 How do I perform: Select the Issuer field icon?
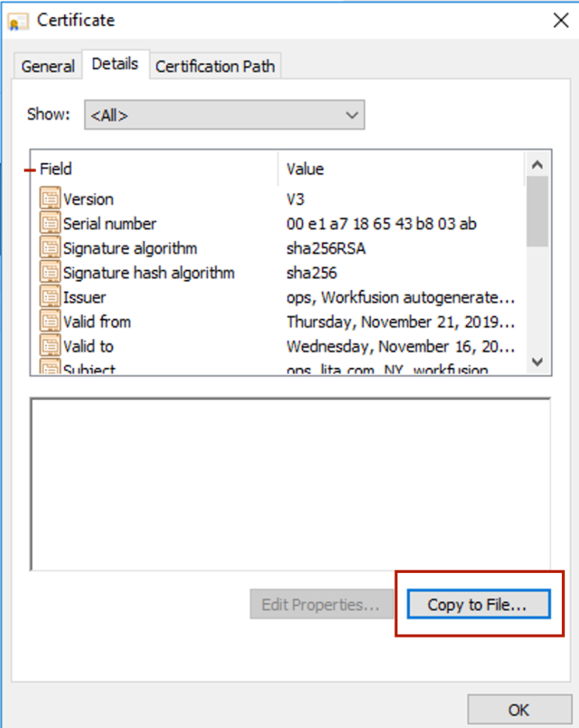[x=50, y=297]
